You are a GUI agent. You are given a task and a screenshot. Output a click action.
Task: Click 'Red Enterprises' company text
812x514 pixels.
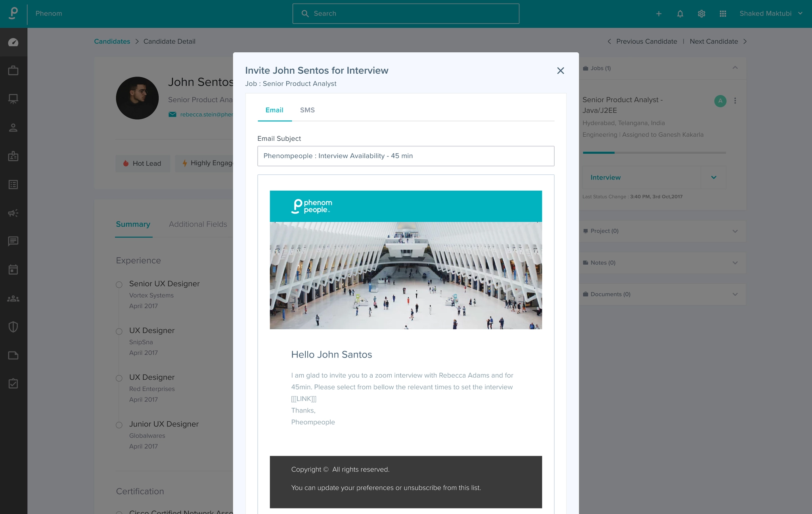pyautogui.click(x=152, y=389)
